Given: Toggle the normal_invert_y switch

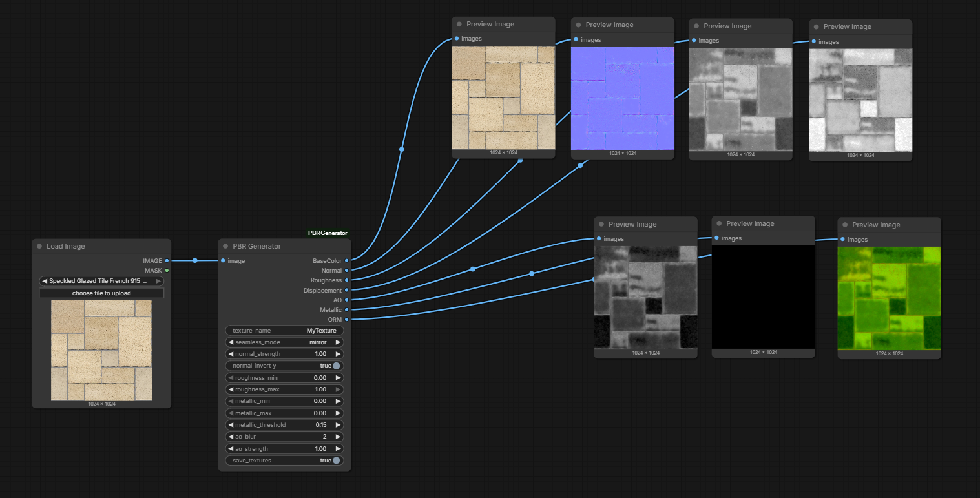Looking at the screenshot, I should tap(336, 366).
